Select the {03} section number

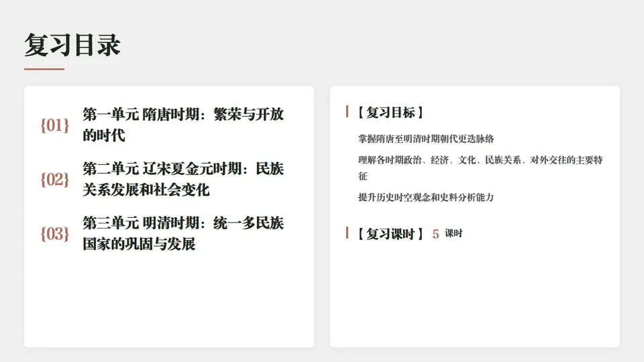[54, 234]
